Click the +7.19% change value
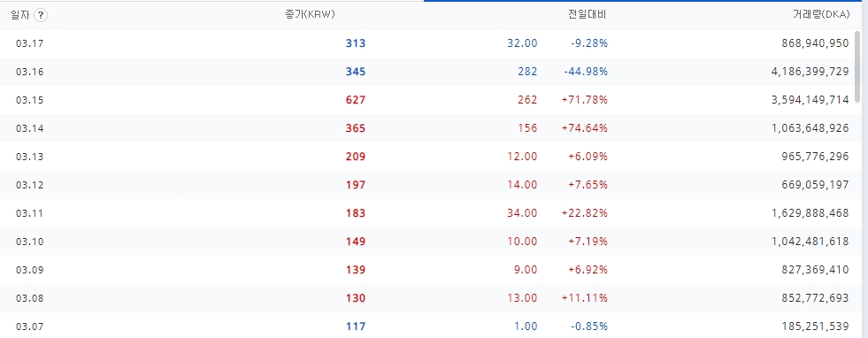This screenshot has width=868, height=338. click(x=588, y=242)
